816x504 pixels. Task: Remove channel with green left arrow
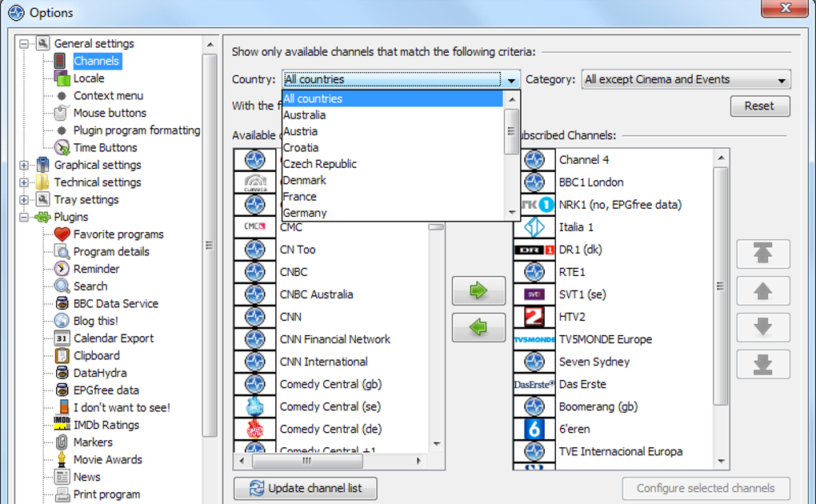478,327
